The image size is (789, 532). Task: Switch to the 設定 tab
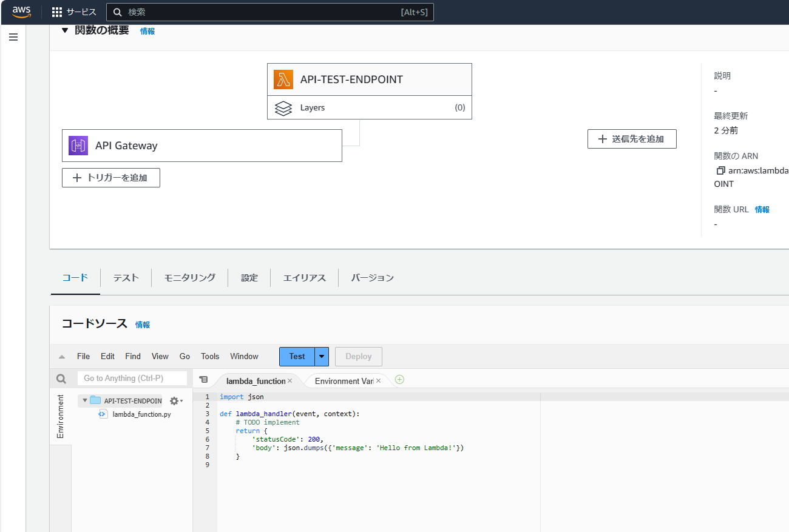pyautogui.click(x=249, y=278)
